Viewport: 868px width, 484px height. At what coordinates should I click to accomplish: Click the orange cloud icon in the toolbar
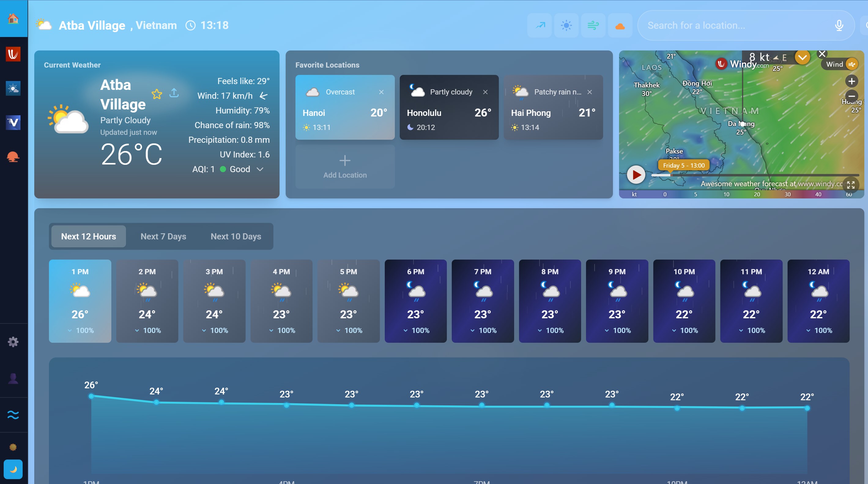(x=620, y=25)
